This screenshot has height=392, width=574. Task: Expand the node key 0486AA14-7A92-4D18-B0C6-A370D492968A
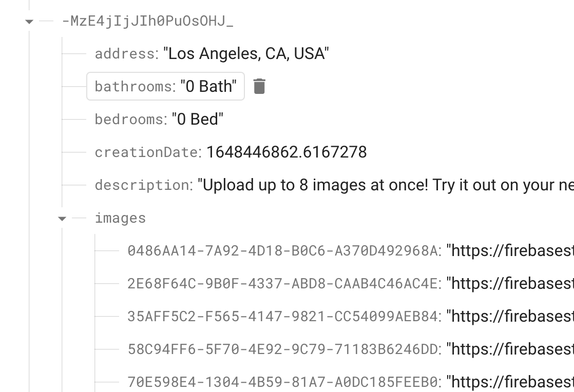tap(285, 250)
